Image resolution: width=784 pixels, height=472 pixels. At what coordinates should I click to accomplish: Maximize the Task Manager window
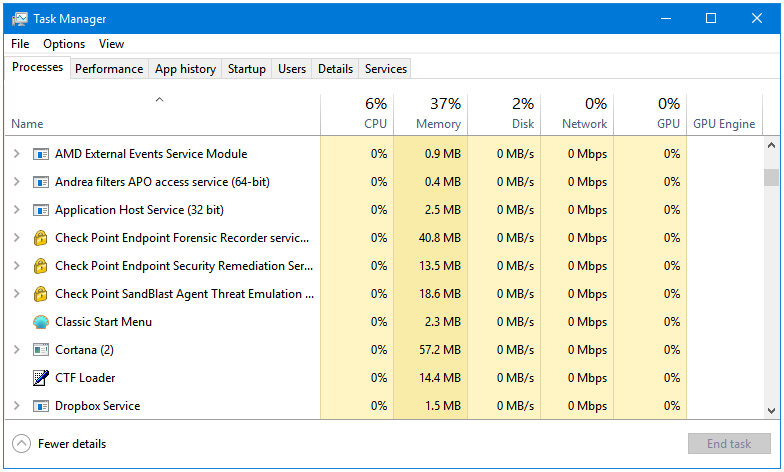(x=710, y=18)
